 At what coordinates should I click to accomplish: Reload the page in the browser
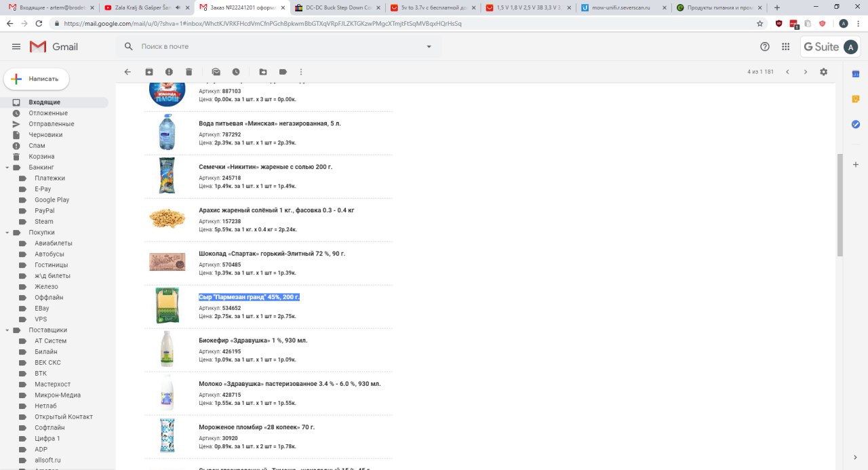[39, 23]
